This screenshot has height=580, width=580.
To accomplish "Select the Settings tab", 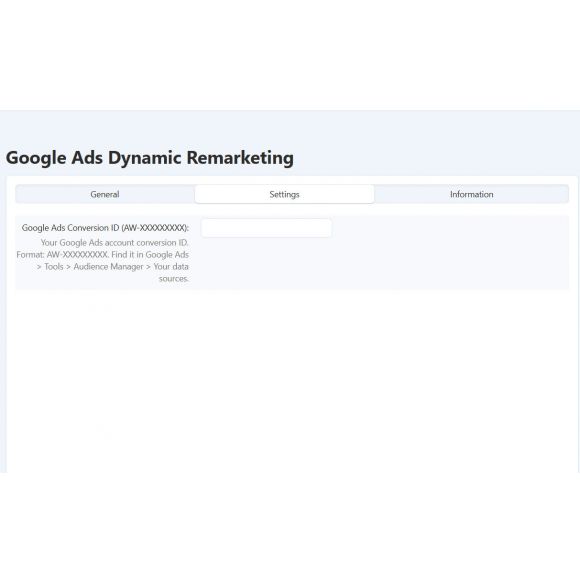I will point(284,194).
